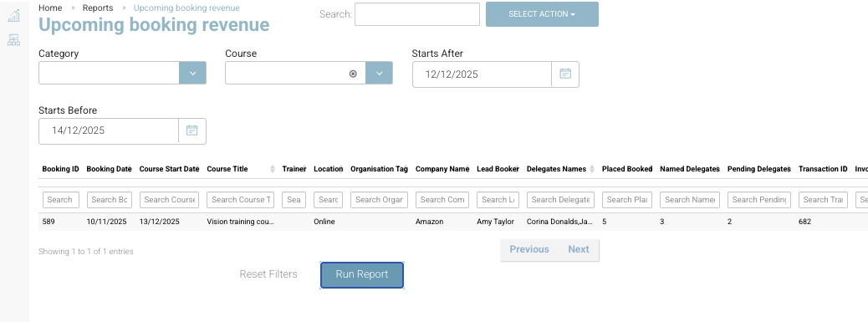868x322 pixels.
Task: Sort by Lead Booker header
Action: (x=498, y=169)
